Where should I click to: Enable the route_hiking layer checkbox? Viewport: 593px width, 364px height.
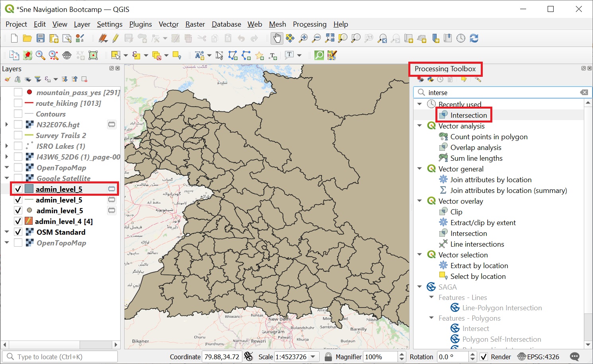point(18,103)
